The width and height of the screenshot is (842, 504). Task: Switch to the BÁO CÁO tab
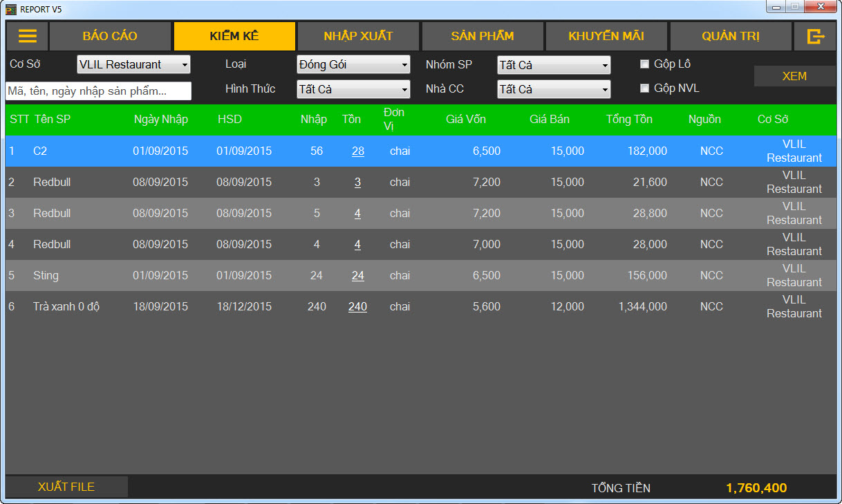coord(110,37)
